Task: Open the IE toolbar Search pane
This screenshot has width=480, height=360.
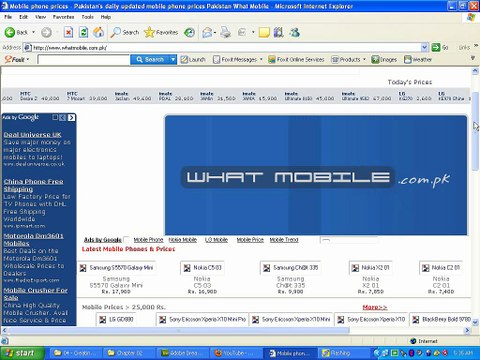Action: click(125, 32)
